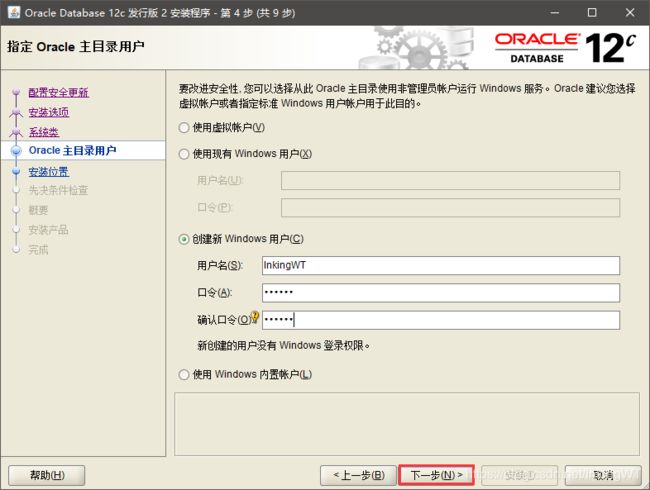Open the 安装位置 step link
This screenshot has height=490, width=650.
[x=49, y=172]
